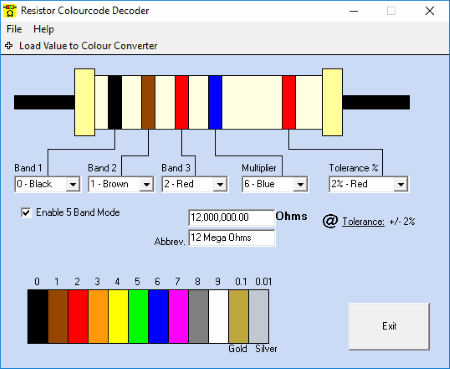
Task: Click the black first band on the resistor
Action: pyautogui.click(x=115, y=102)
